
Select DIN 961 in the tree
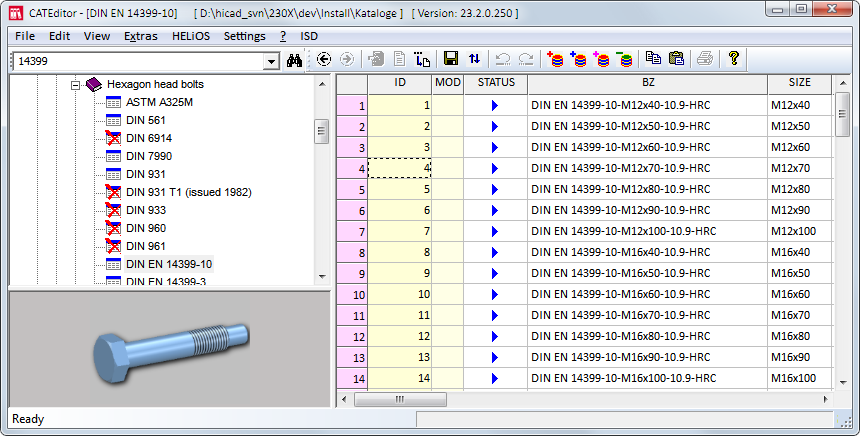click(x=145, y=246)
